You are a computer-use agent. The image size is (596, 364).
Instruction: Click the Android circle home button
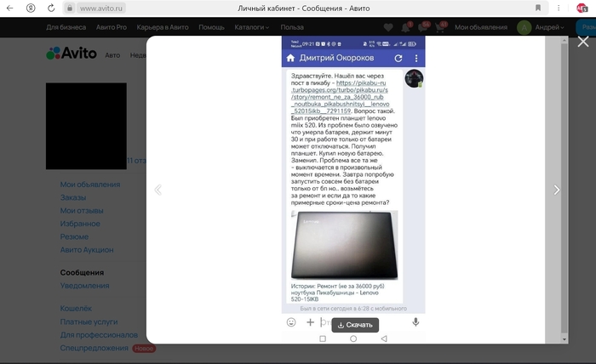tap(353, 338)
